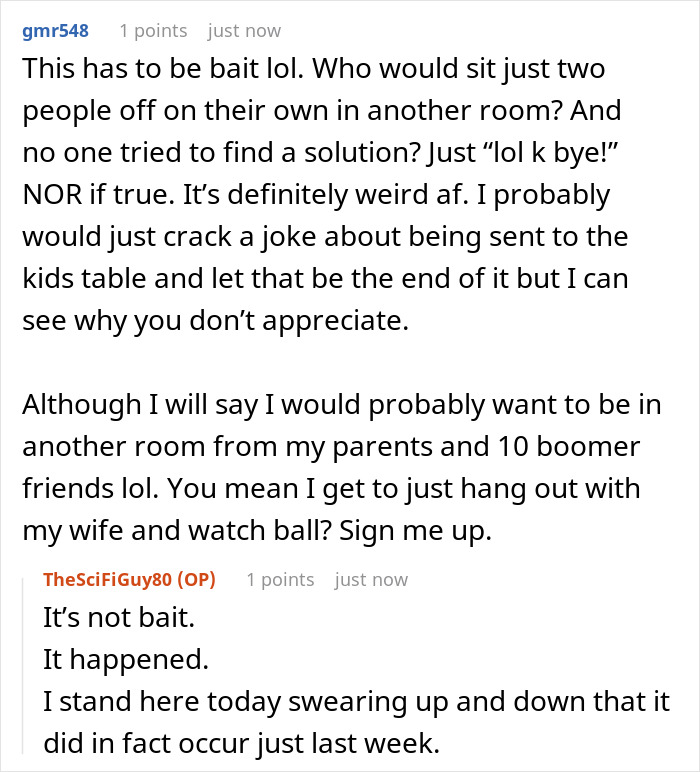Click the timestamp on gmr548's comment
This screenshot has height=772, width=700.
point(244,31)
